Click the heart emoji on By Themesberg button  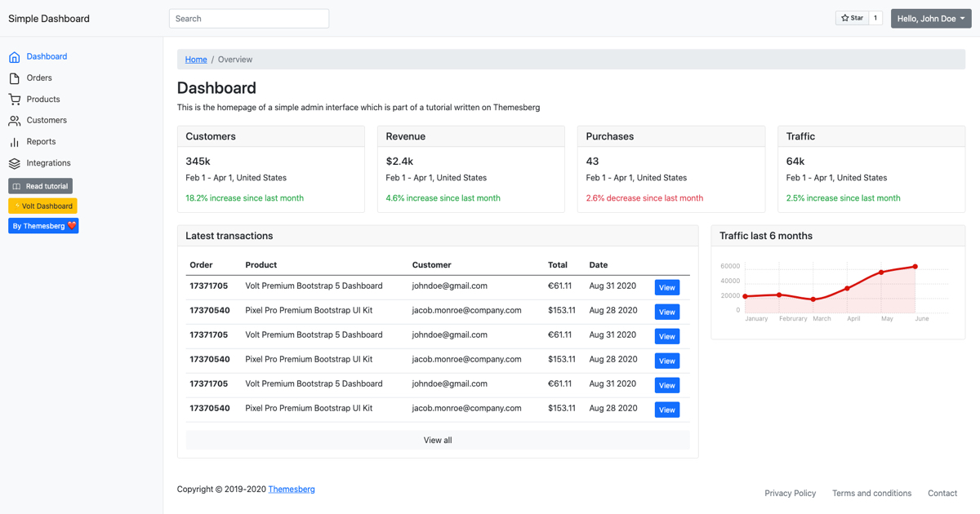pyautogui.click(x=72, y=225)
